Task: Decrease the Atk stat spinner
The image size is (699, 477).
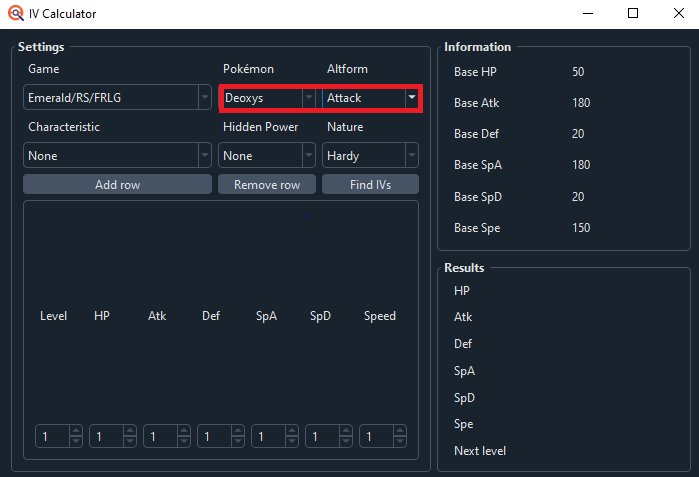Action: point(184,441)
